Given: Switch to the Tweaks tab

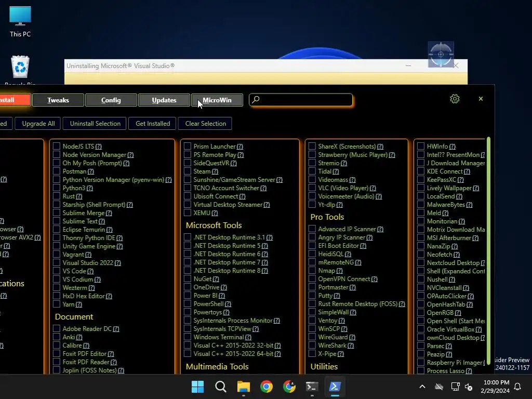Looking at the screenshot, I should pos(58,100).
